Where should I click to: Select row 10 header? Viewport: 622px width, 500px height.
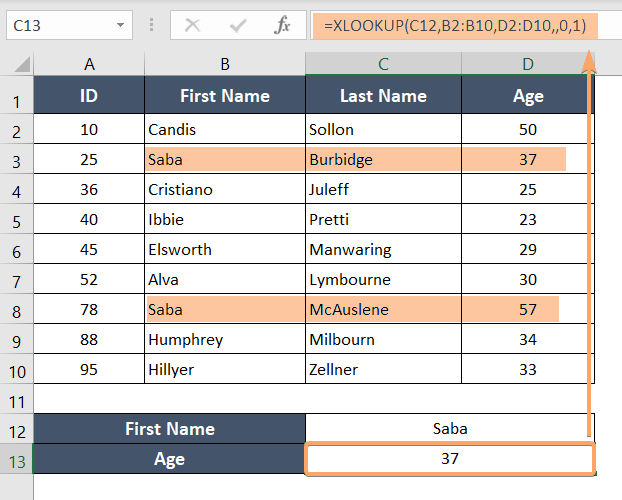click(16, 369)
